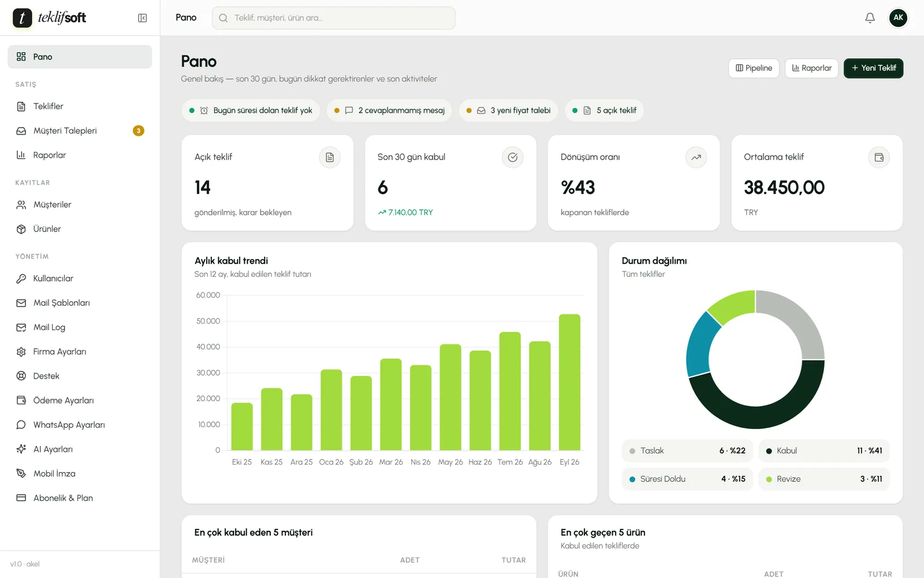924x578 pixels.
Task: Open the AK user avatar menu
Action: (x=898, y=18)
